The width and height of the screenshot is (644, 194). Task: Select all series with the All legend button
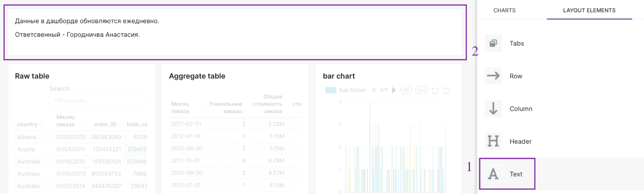(x=407, y=90)
